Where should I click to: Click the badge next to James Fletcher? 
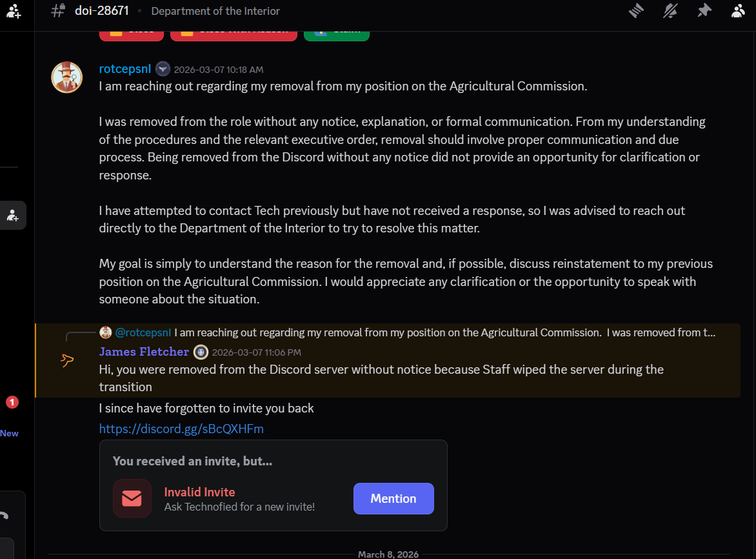click(x=201, y=352)
